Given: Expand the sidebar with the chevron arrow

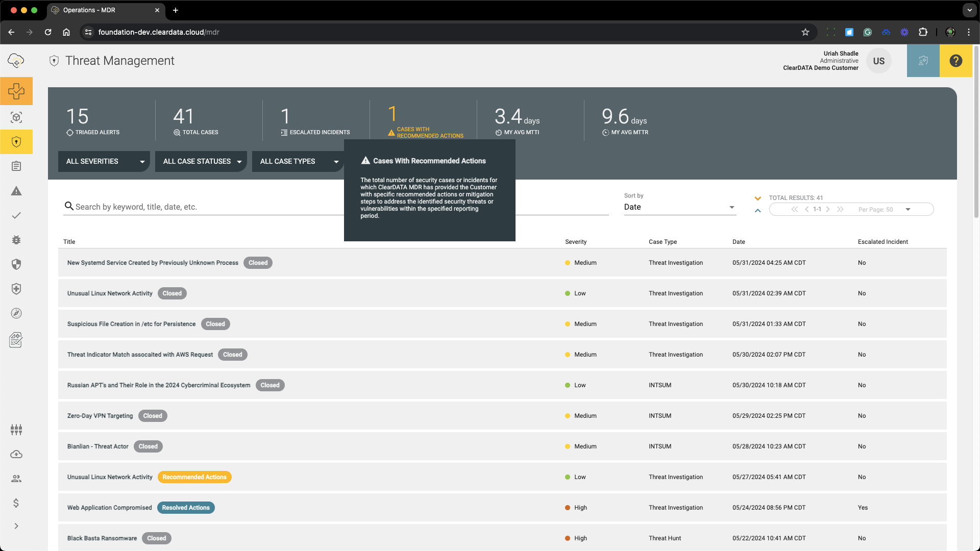Looking at the screenshot, I should pyautogui.click(x=16, y=526).
